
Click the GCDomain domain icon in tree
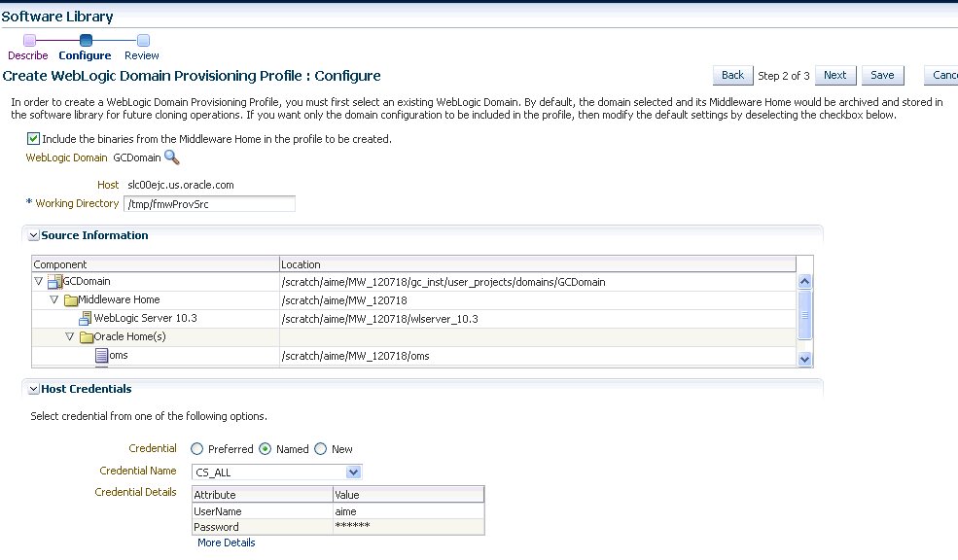point(55,282)
